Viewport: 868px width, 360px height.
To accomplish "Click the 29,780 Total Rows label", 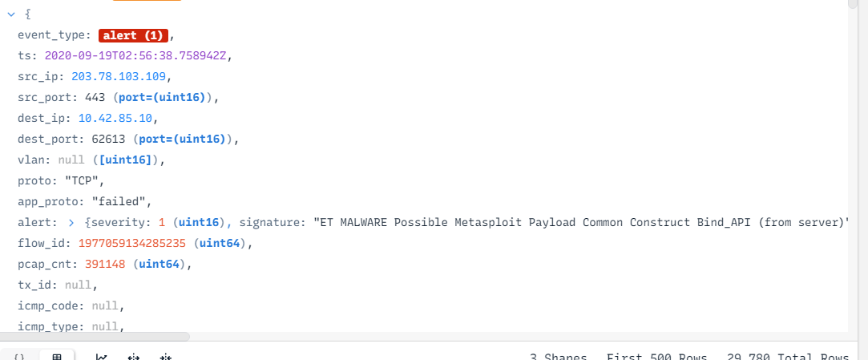I will pos(787,357).
